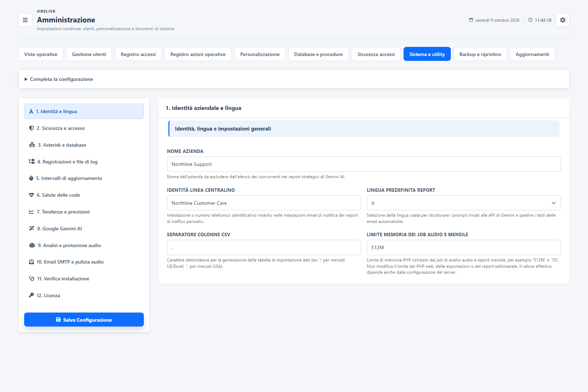588x392 pixels.
Task: Open the Gestione utenti tab
Action: point(89,54)
